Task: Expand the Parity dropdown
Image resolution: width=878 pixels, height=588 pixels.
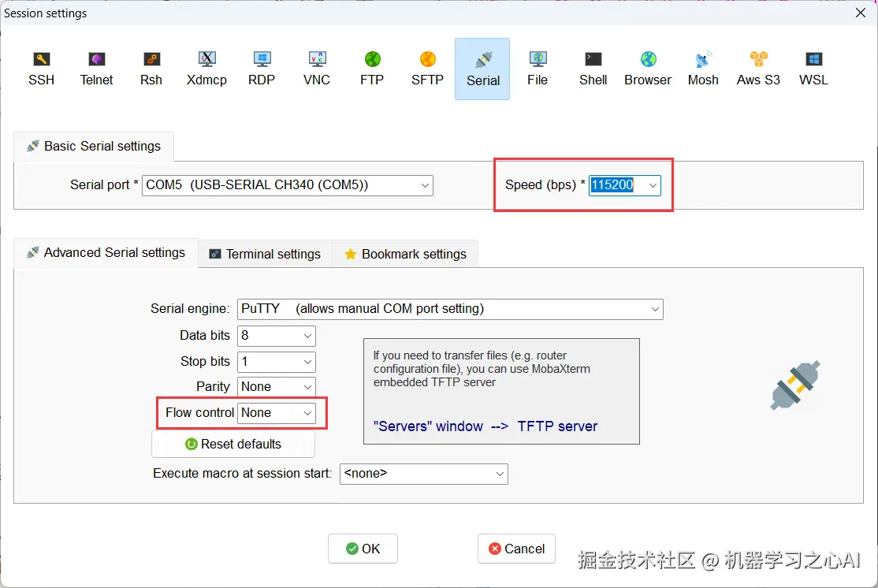Action: coord(277,387)
